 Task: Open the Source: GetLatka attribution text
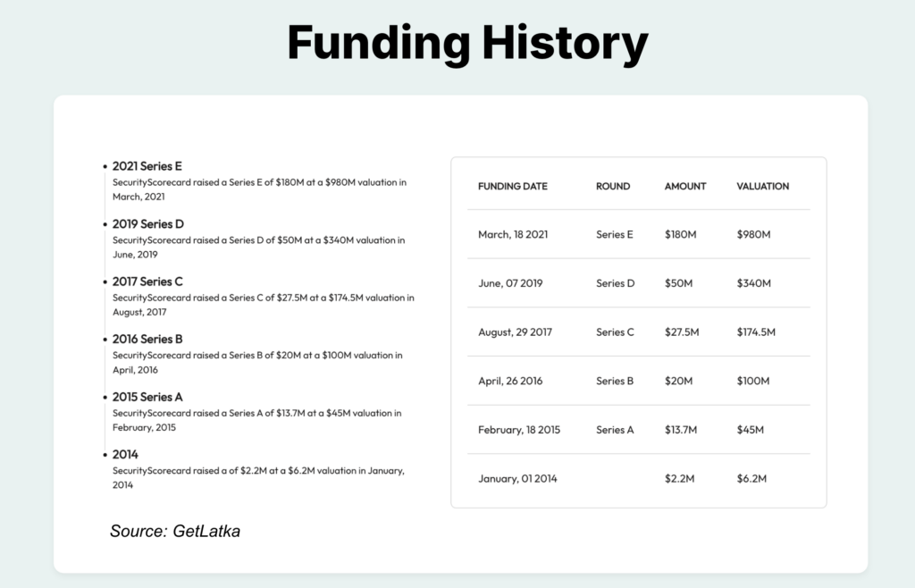tap(175, 531)
